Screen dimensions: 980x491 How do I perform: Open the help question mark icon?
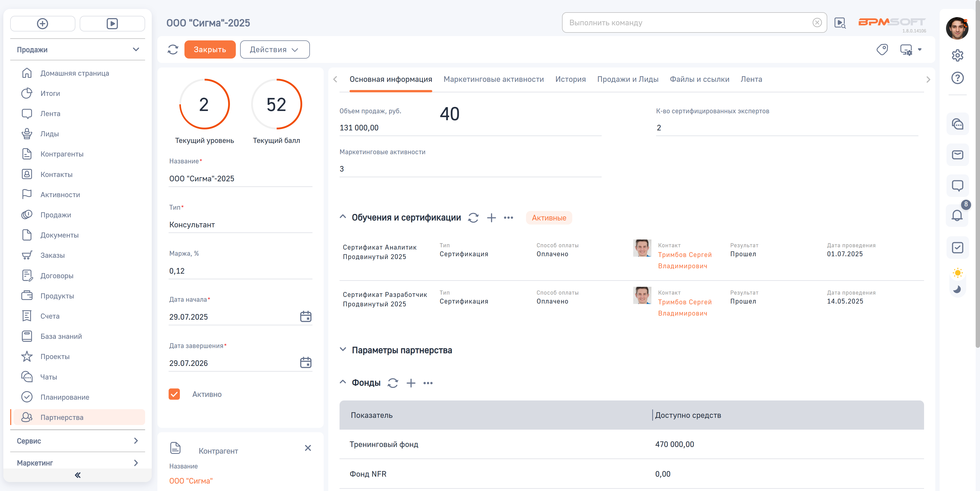point(957,78)
